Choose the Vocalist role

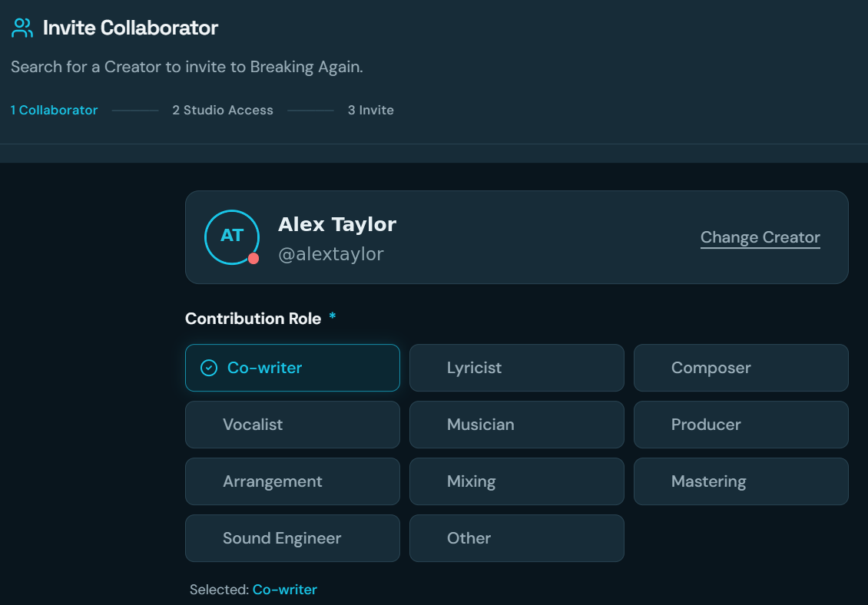coord(293,425)
